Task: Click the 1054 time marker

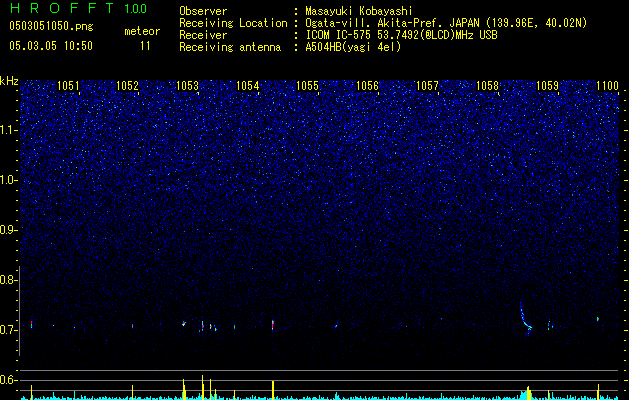Action: [248, 85]
